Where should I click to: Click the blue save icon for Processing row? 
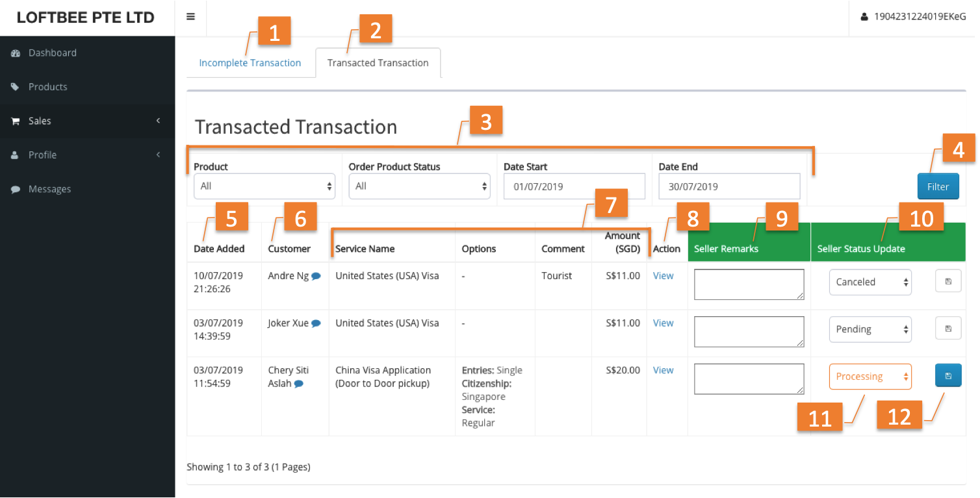pyautogui.click(x=948, y=376)
